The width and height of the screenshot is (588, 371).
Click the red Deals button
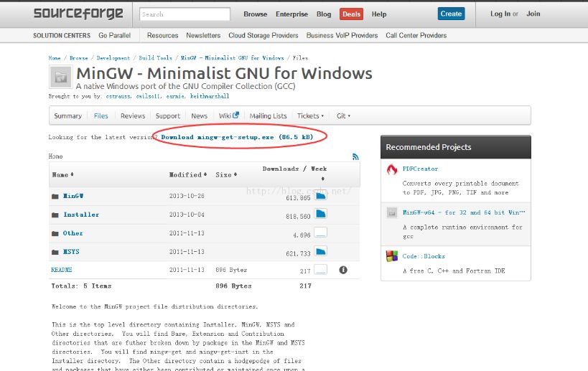[x=351, y=14]
